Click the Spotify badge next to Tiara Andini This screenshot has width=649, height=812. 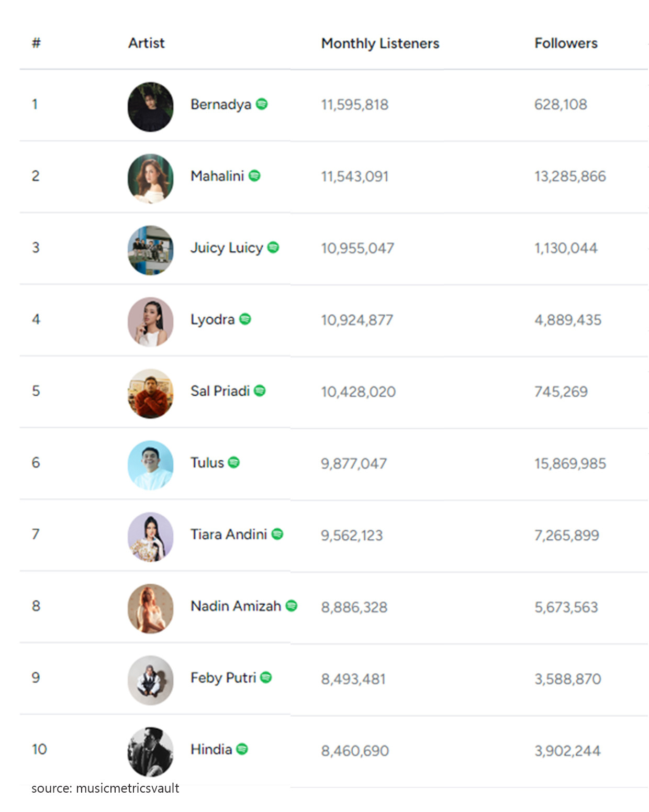[277, 534]
